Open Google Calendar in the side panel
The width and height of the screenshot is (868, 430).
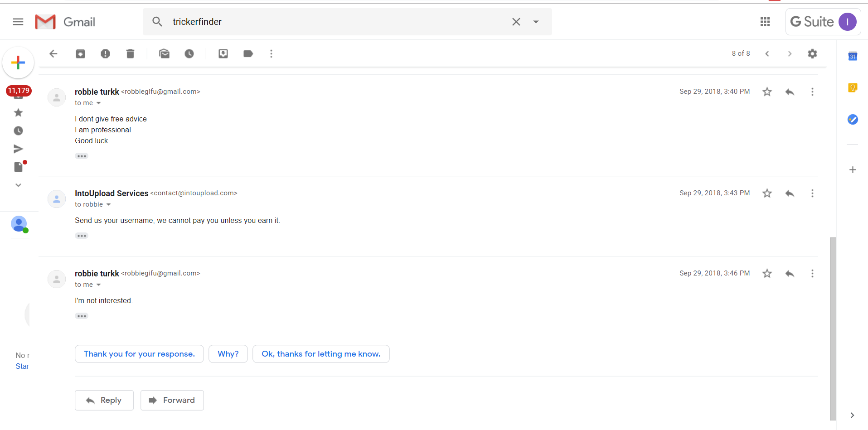click(x=853, y=56)
